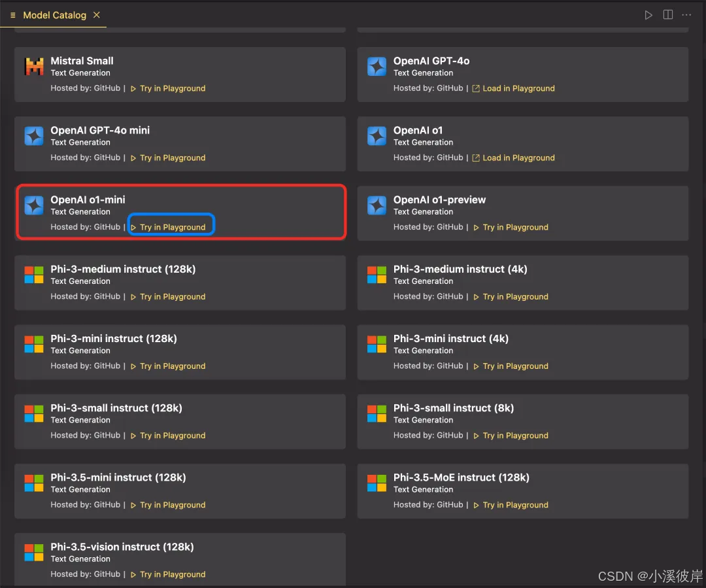Click the OpenAI GPT-4o mini title
Viewport: 706px width, 588px height.
coord(100,130)
